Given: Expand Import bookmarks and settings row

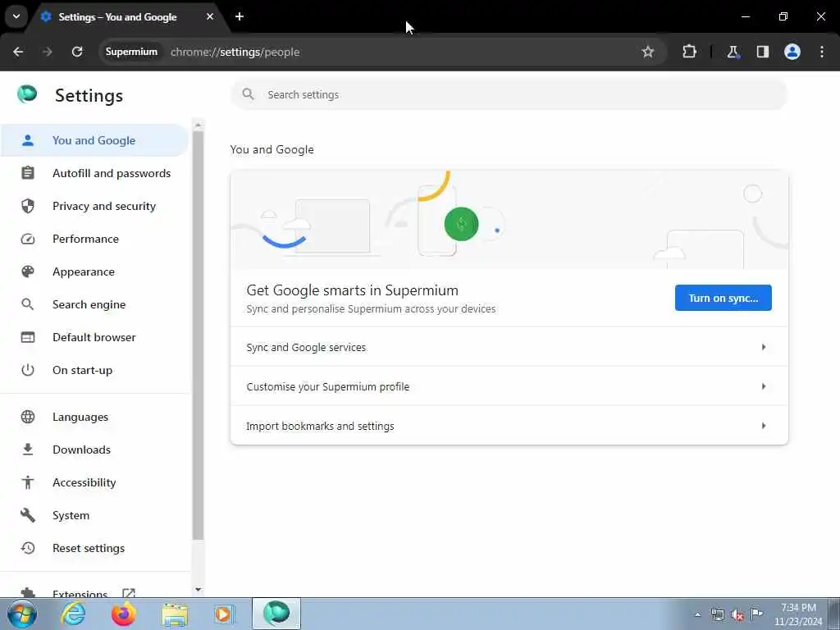Looking at the screenshot, I should click(509, 426).
